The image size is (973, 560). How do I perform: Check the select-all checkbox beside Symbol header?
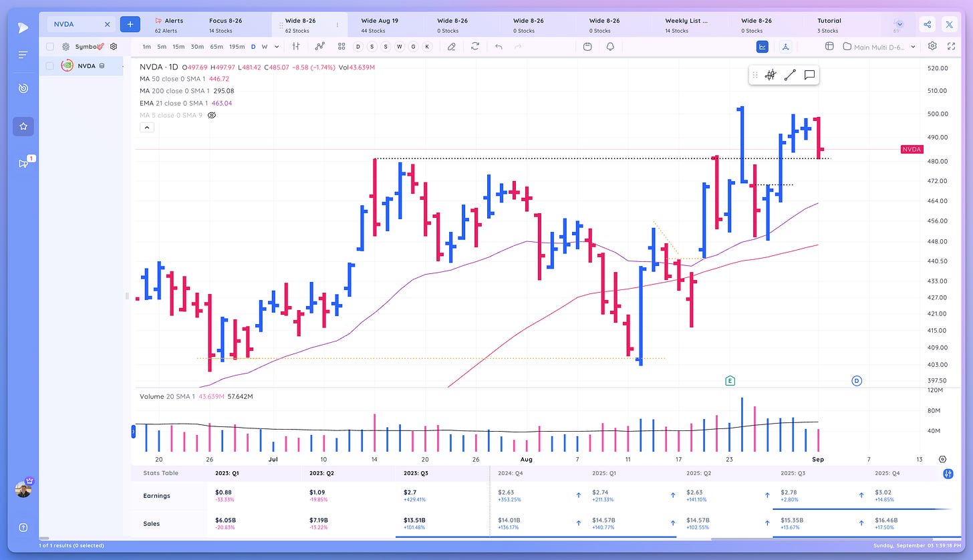[50, 47]
